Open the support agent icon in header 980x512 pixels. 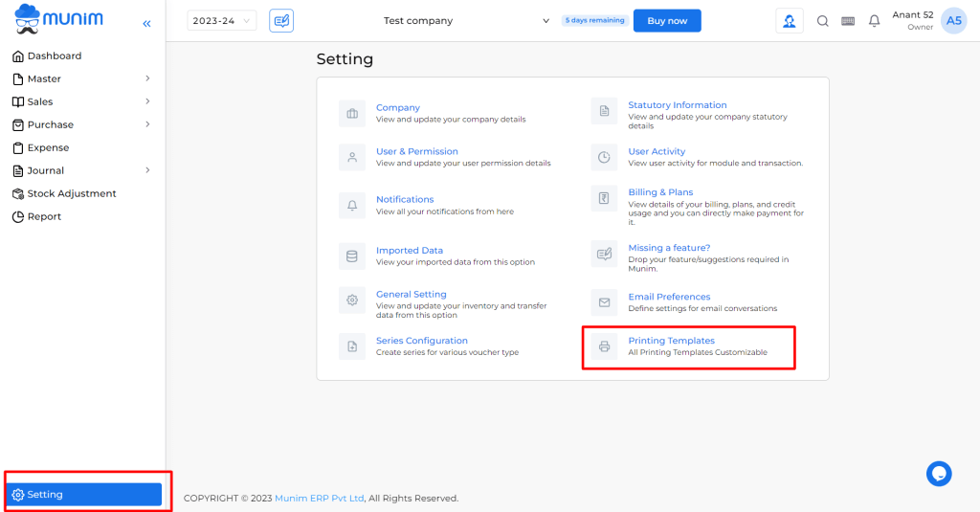click(790, 21)
